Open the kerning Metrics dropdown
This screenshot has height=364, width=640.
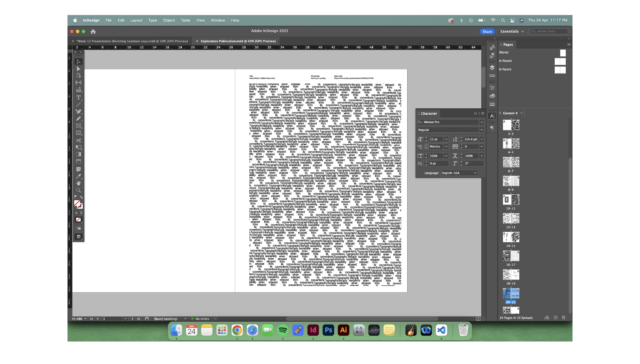click(x=446, y=146)
